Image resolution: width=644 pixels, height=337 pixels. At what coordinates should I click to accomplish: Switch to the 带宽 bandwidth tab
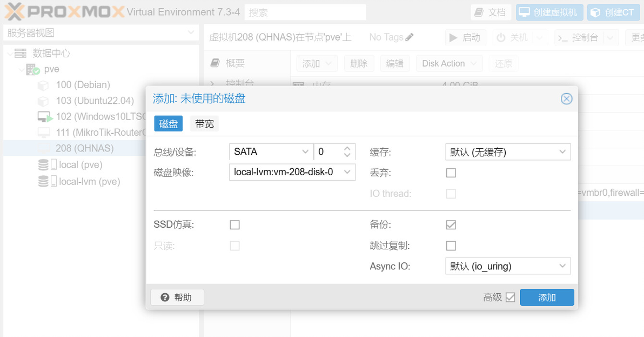tap(205, 124)
